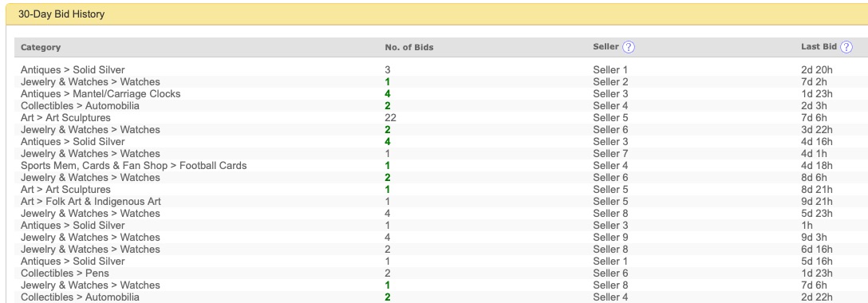
Task: Click the No. of Bids column header
Action: [409, 48]
